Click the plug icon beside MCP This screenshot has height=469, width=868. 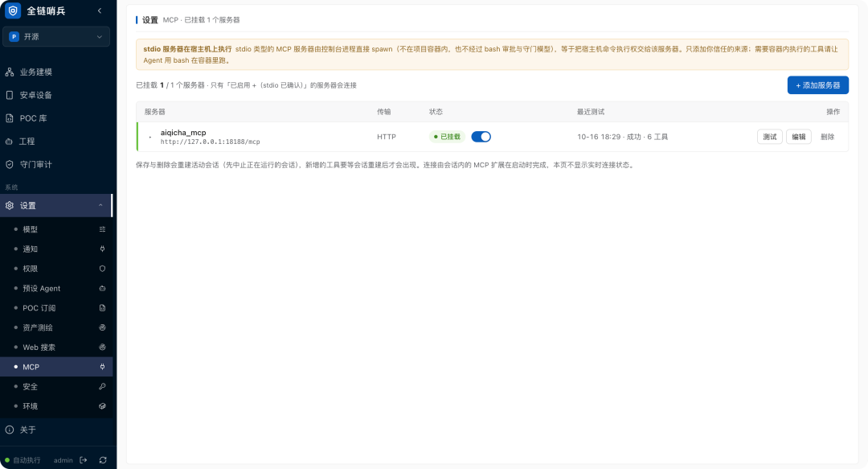[102, 367]
